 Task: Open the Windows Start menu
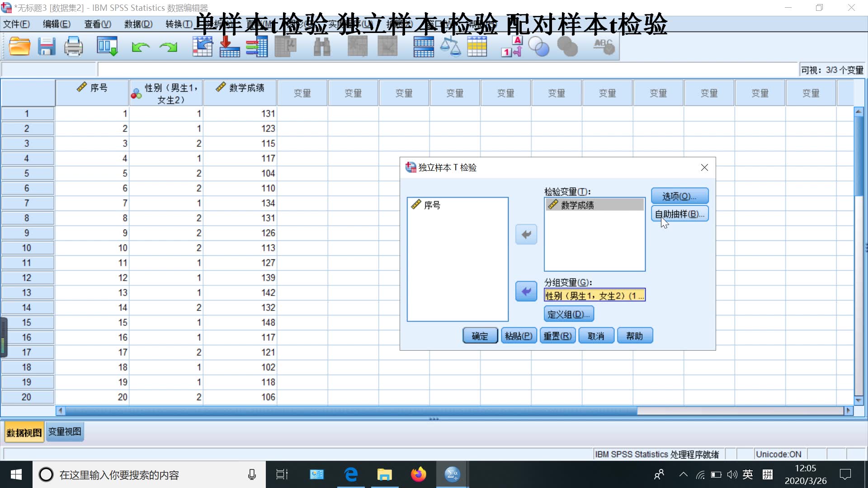(16, 474)
